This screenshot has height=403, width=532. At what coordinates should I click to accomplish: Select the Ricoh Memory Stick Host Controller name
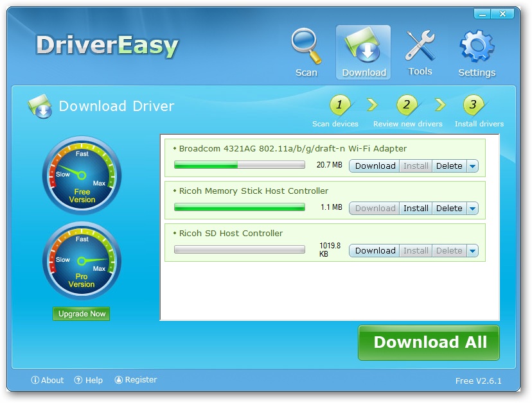click(x=253, y=191)
